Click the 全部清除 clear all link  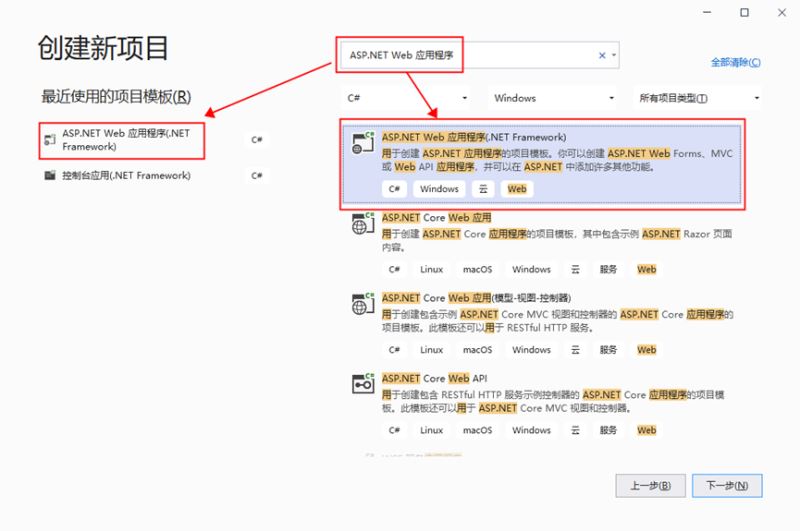coord(735,62)
